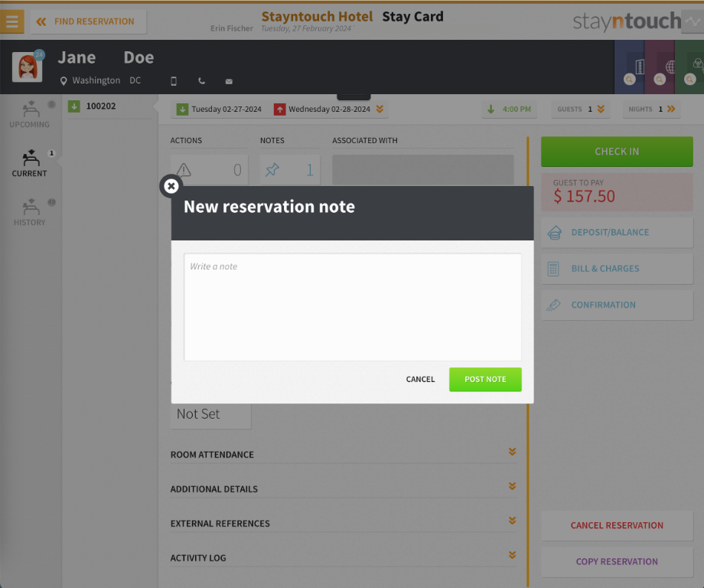Click the telephone handset icon
This screenshot has width=704, height=588.
201,81
